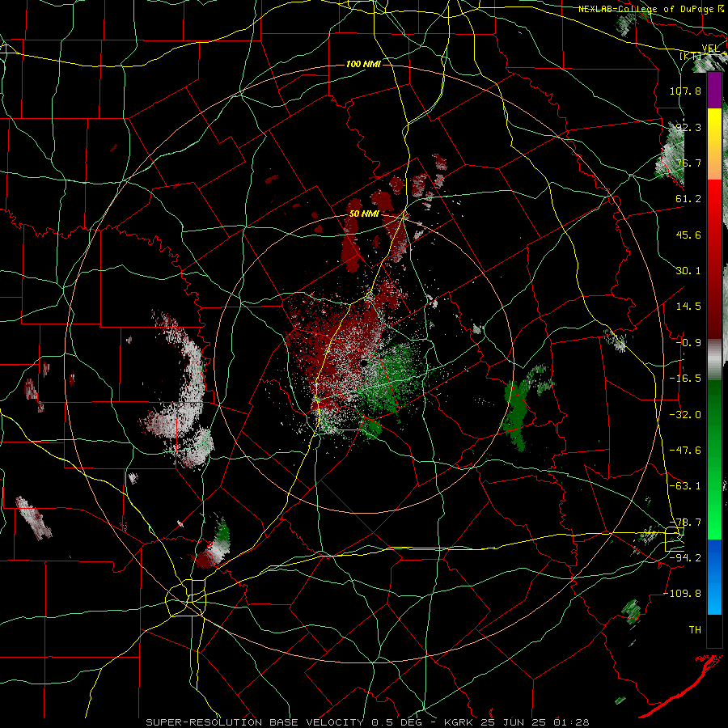Click the -78.7 velocity scale value
This screenshot has height=728, width=728.
(x=685, y=523)
